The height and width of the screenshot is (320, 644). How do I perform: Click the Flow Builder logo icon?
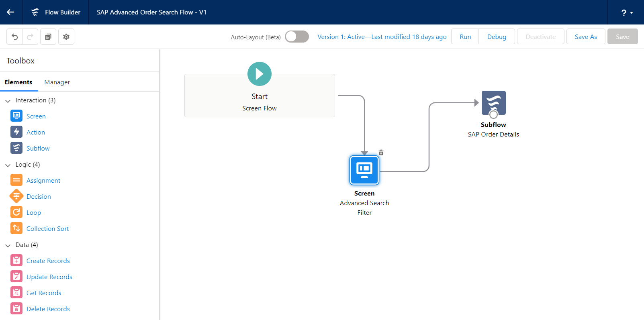coord(35,12)
